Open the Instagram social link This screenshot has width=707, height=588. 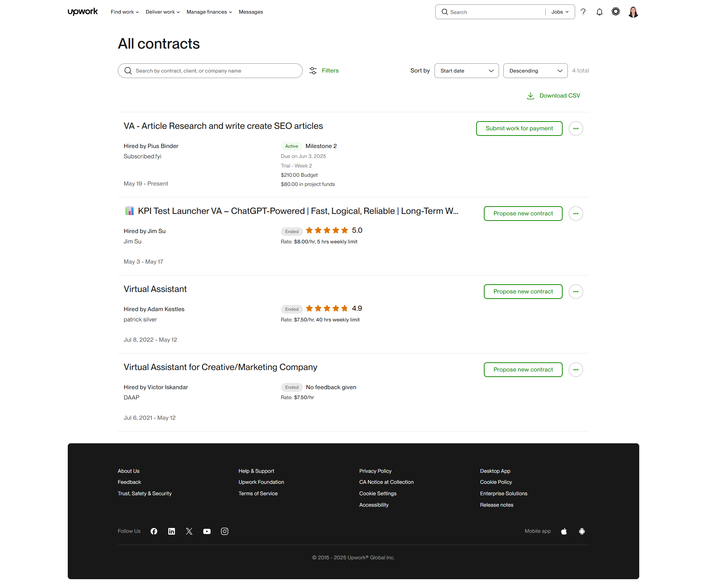[225, 531]
